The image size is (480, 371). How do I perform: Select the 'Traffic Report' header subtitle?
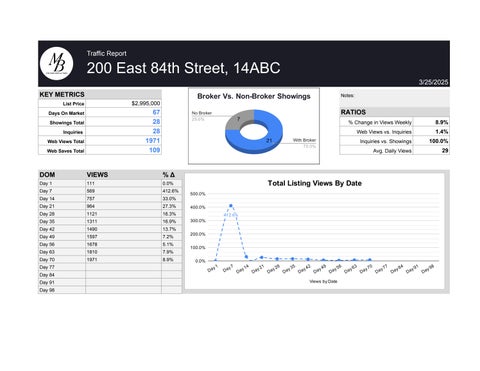pyautogui.click(x=107, y=53)
